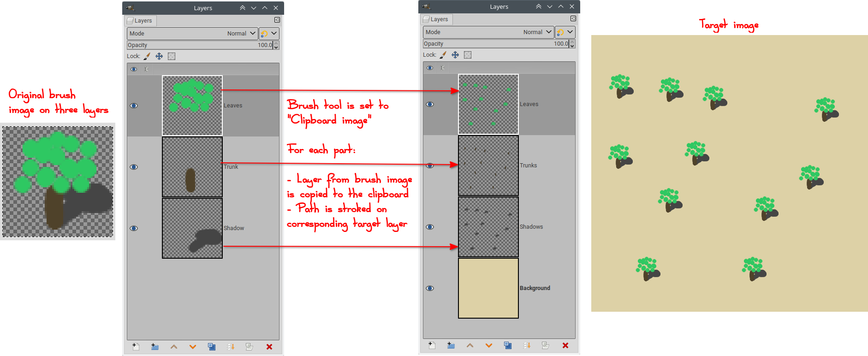This screenshot has height=356, width=868.
Task: Duplicate the layer in left Layers panel
Action: (212, 347)
